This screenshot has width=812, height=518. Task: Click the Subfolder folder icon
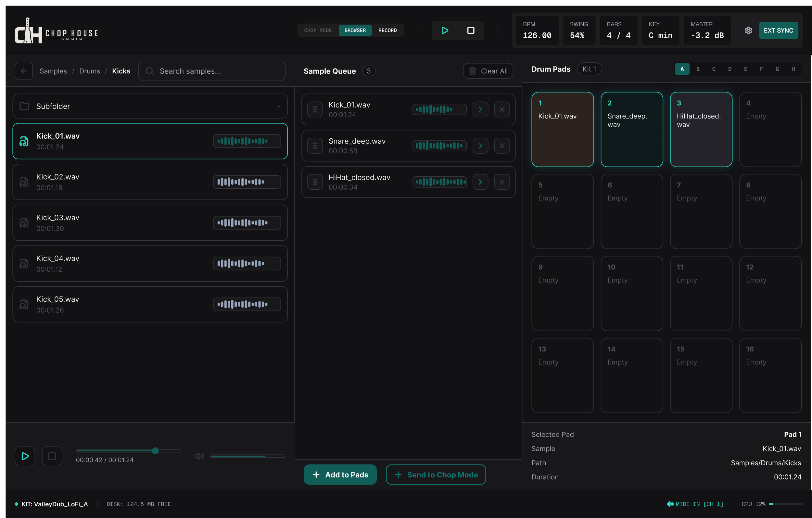(24, 106)
